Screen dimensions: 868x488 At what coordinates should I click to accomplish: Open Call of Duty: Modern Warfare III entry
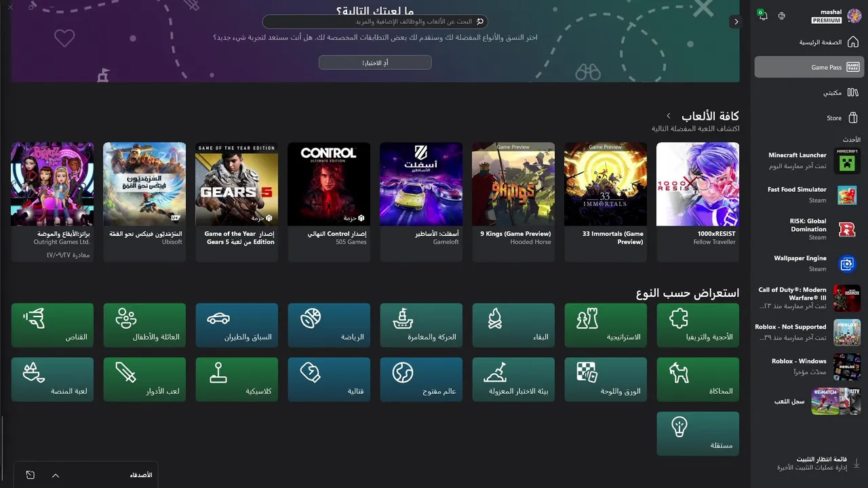[x=809, y=298]
